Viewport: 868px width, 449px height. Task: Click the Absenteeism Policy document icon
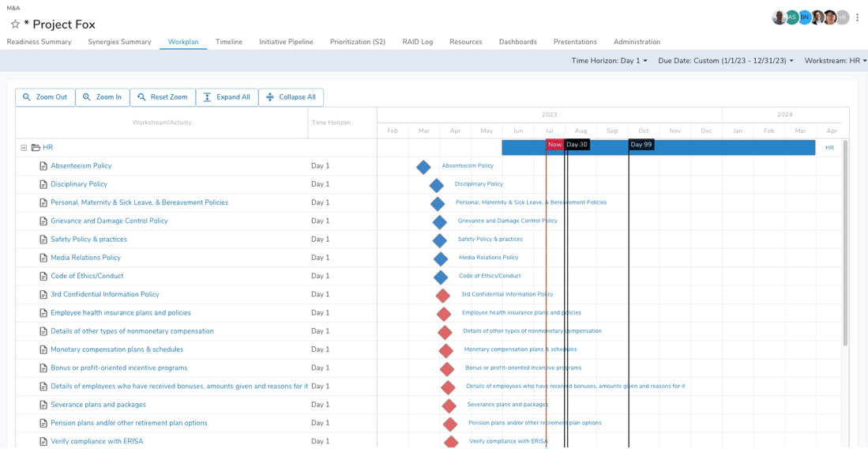point(43,166)
